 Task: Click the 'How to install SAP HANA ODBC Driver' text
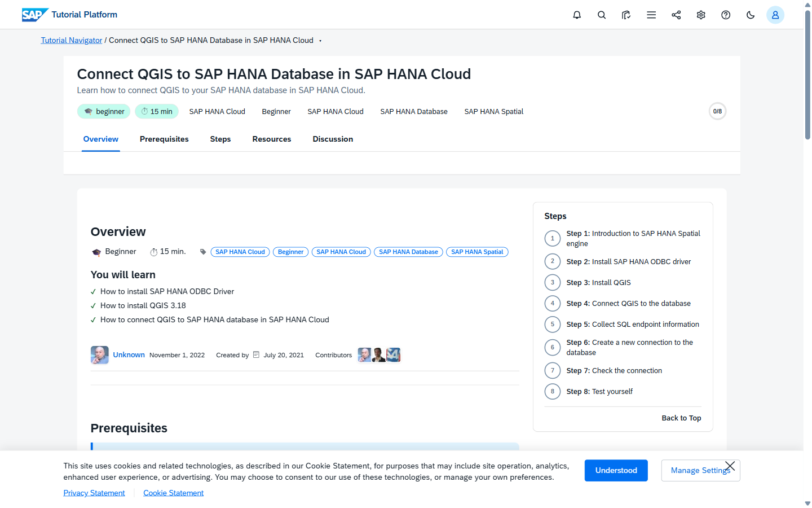point(167,291)
